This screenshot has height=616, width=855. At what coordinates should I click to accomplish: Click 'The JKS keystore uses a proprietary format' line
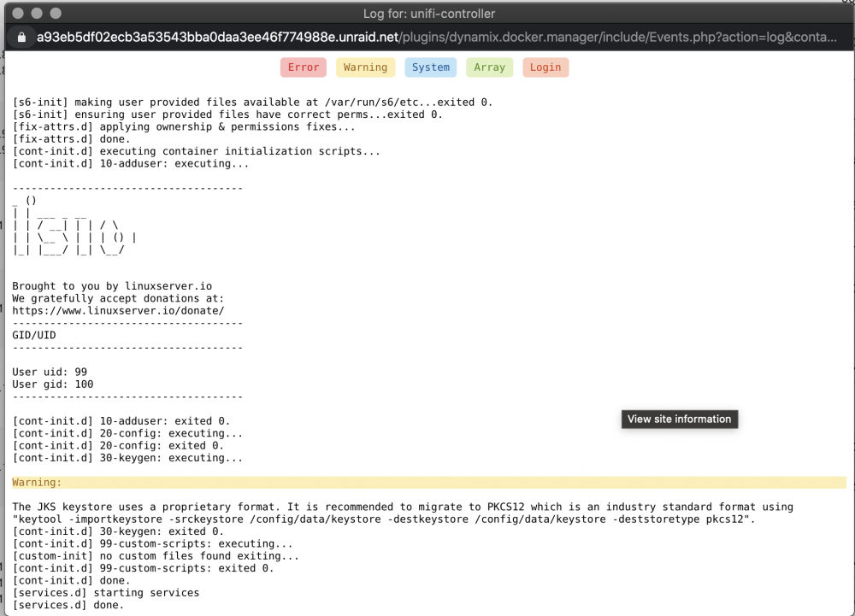(x=403, y=507)
